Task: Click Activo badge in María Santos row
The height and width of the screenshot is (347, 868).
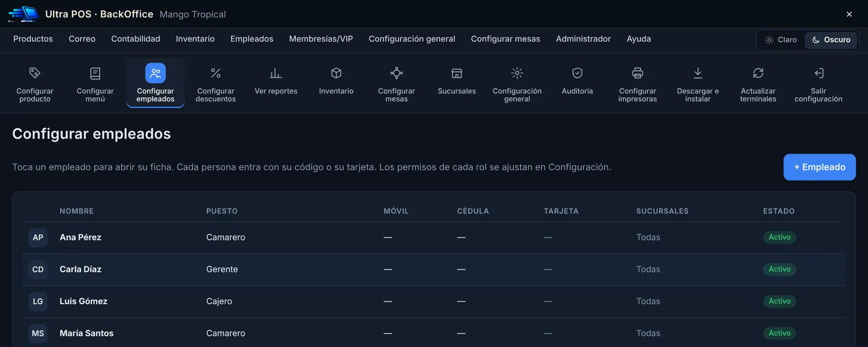Action: (x=780, y=333)
